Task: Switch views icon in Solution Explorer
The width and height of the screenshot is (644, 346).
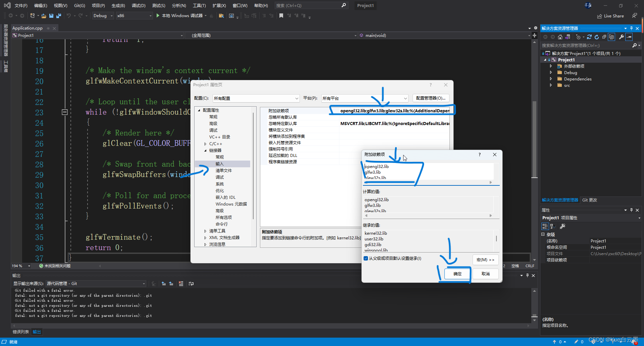Action: [568, 37]
